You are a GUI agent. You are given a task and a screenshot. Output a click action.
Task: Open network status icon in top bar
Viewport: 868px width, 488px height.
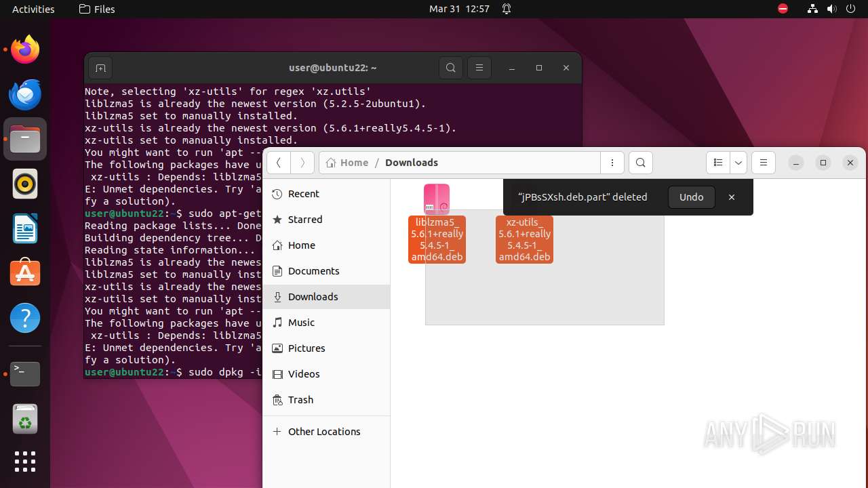click(812, 9)
